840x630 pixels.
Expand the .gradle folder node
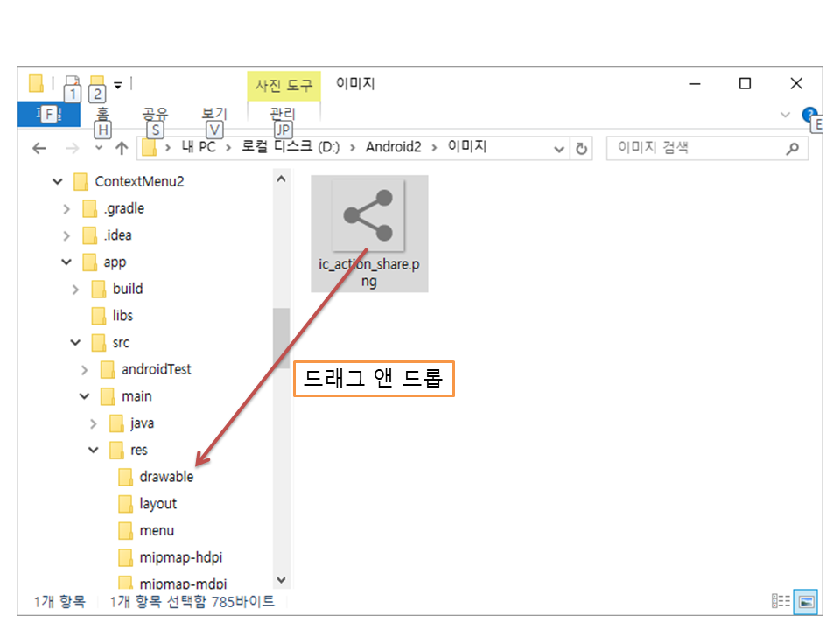pyautogui.click(x=66, y=209)
